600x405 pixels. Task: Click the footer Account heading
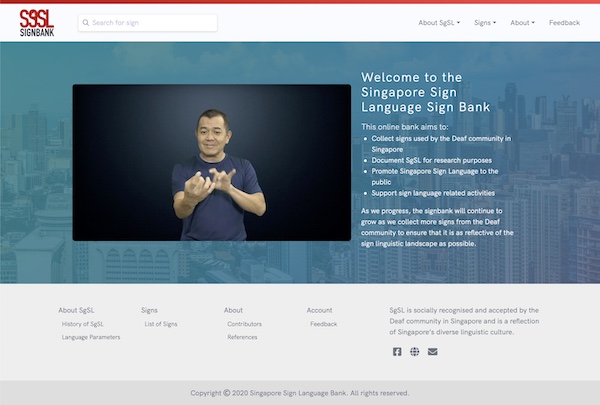pos(320,310)
